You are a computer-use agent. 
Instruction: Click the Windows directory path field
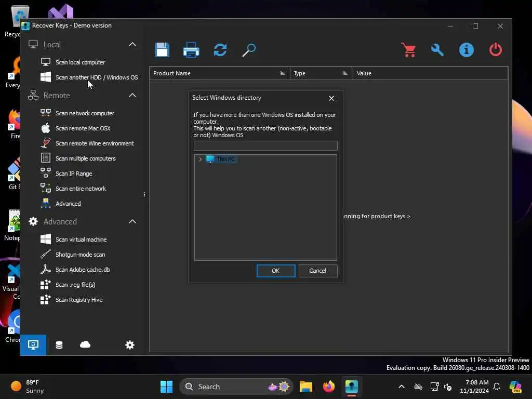pos(265,145)
